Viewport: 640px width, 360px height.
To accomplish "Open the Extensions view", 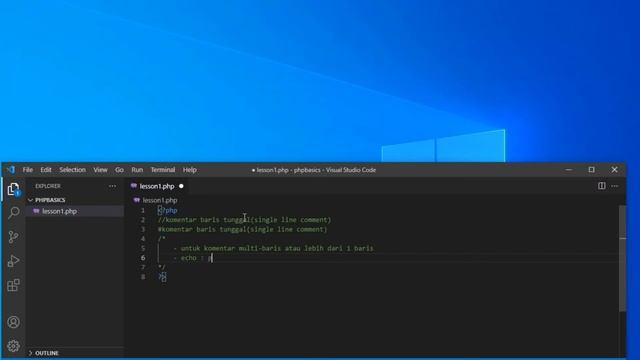I will click(13, 285).
